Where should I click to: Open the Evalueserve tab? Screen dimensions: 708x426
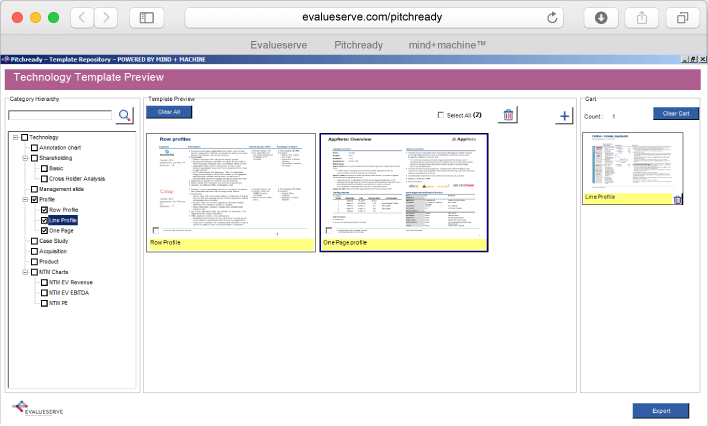[279, 45]
